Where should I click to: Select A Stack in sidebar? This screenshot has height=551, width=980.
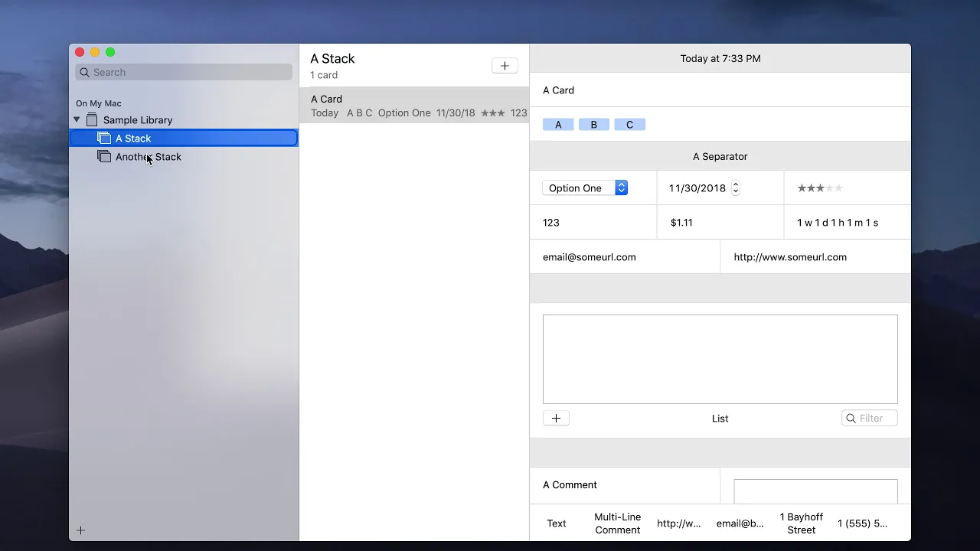coord(184,139)
